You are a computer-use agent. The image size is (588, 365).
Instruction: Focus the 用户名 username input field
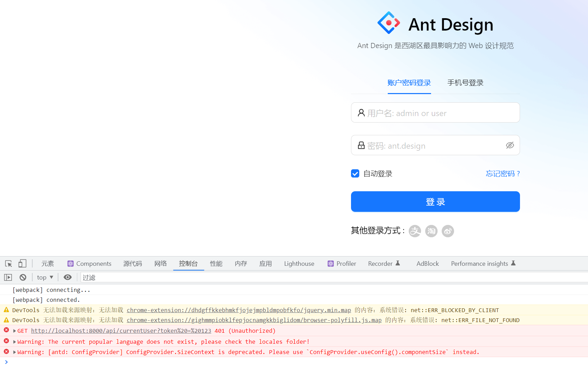pyautogui.click(x=435, y=113)
